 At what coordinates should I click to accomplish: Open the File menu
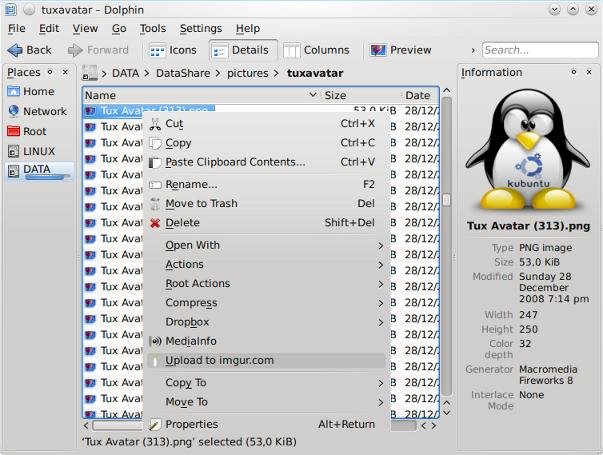pos(17,28)
